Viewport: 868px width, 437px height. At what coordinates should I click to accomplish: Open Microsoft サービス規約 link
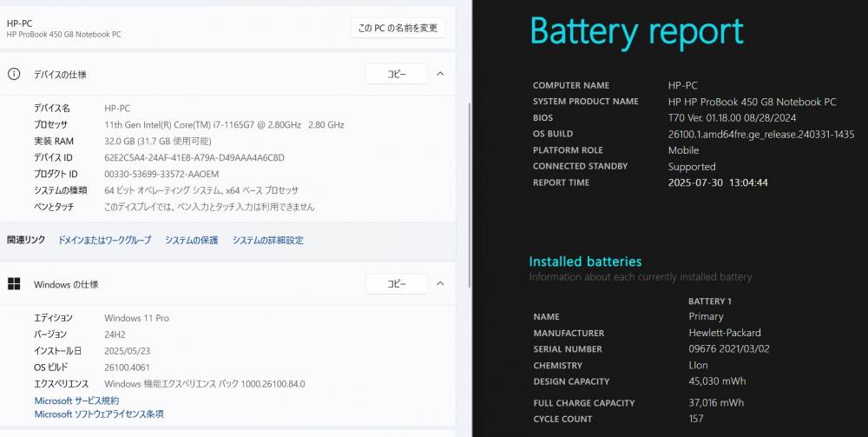click(x=76, y=401)
